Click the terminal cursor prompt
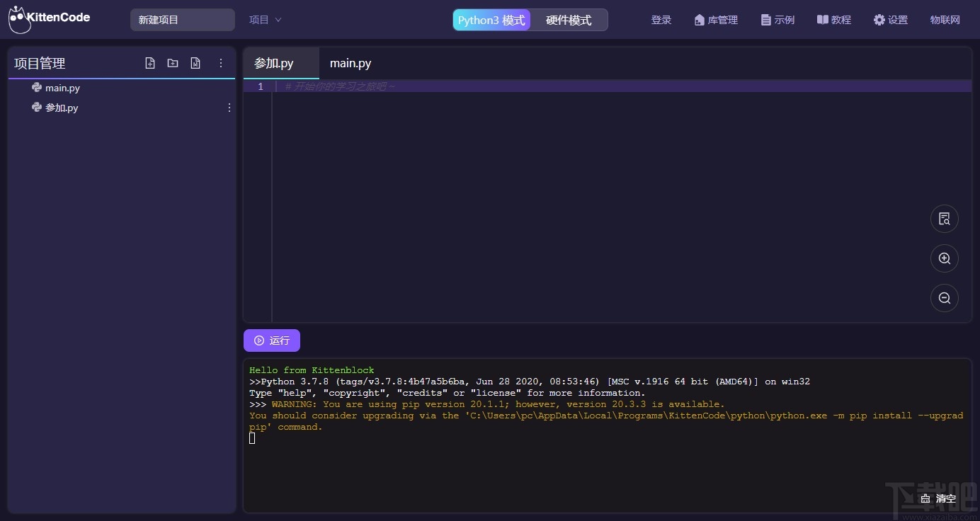980x521 pixels. (252, 438)
